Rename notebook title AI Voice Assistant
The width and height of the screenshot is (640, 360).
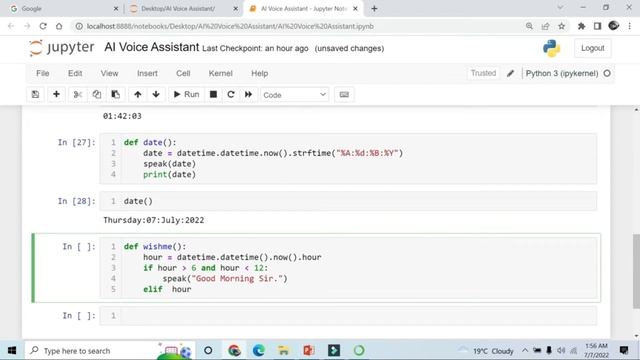152,47
